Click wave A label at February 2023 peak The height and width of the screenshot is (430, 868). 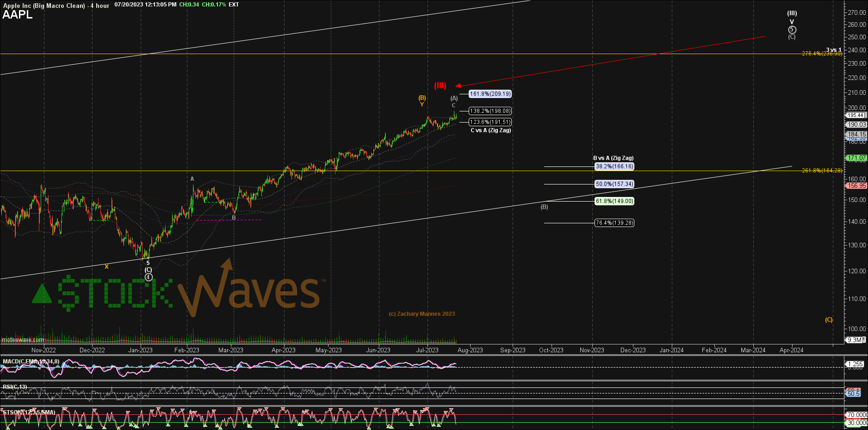[x=192, y=179]
